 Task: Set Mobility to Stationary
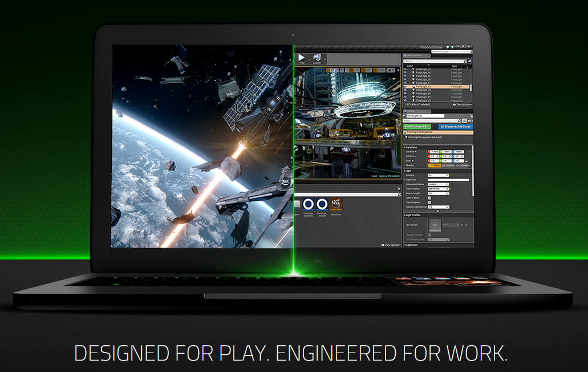point(449,165)
